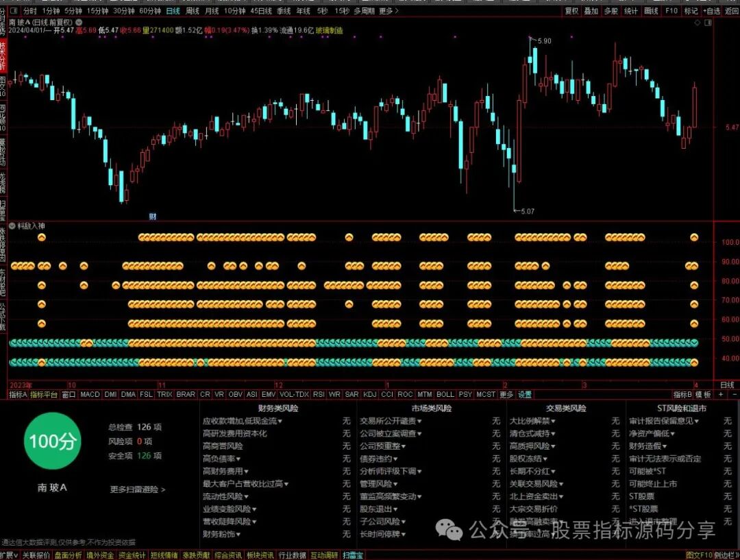The height and width of the screenshot is (560, 740).
Task: Open 设置 in the indicator bar
Action: pyautogui.click(x=525, y=394)
